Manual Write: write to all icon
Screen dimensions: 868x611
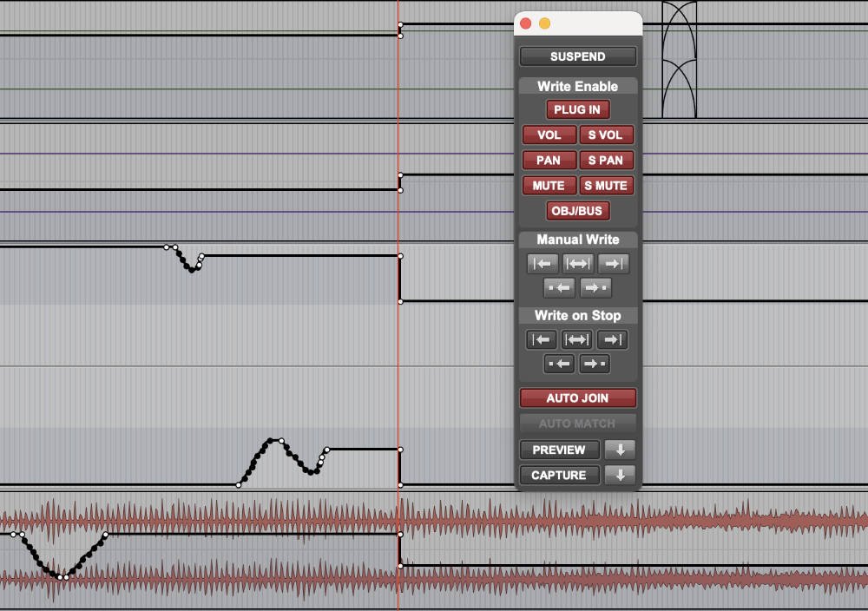tap(578, 264)
